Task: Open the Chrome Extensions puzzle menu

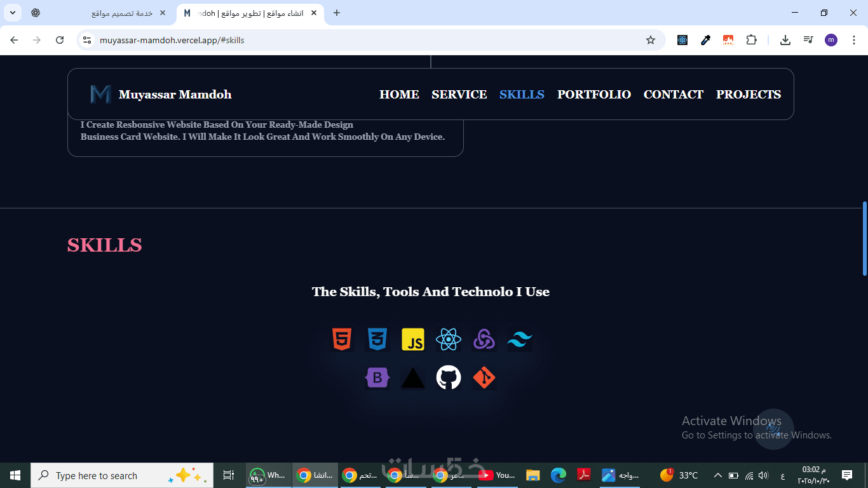Action: pyautogui.click(x=751, y=40)
